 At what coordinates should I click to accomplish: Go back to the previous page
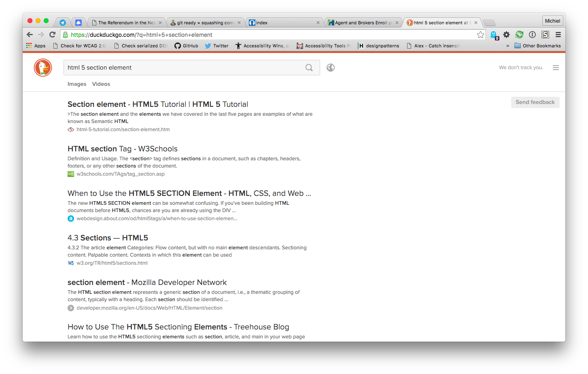point(30,35)
